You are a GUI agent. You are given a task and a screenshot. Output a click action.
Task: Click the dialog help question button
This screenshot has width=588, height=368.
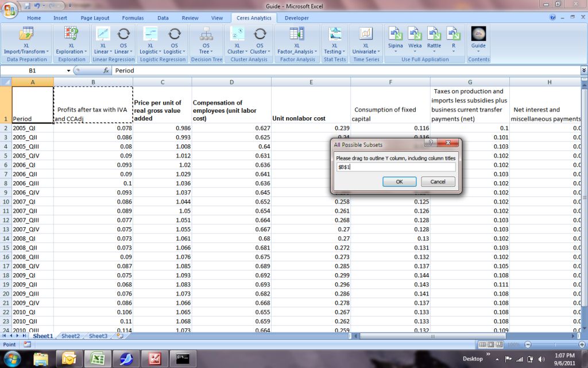click(x=431, y=143)
